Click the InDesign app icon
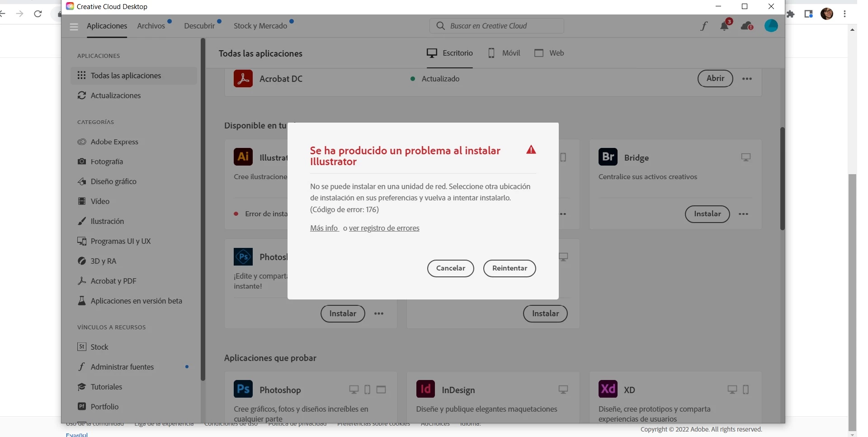868x437 pixels. 425,389
